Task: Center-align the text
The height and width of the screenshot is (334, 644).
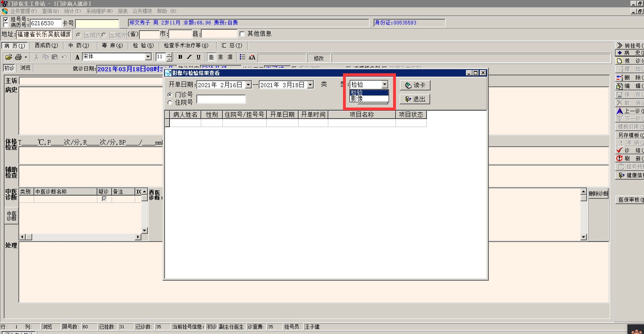Action: pyautogui.click(x=221, y=57)
